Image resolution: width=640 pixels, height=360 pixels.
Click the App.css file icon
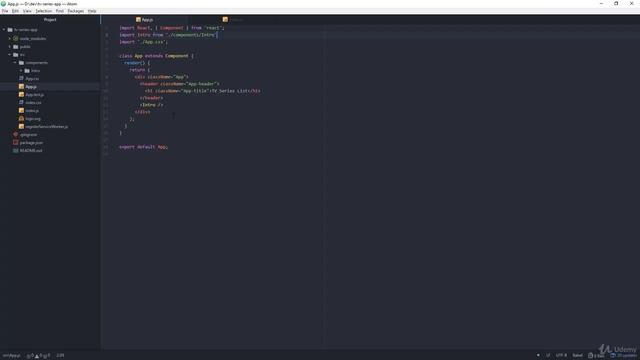(x=22, y=78)
